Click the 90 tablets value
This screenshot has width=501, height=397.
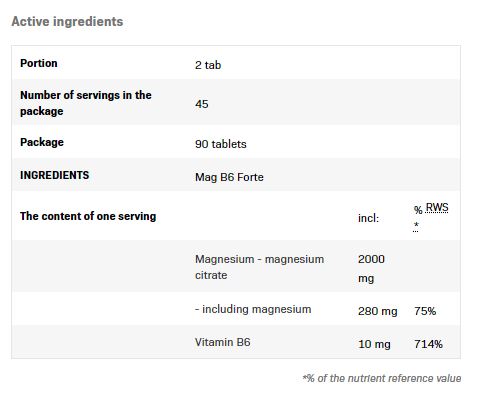(x=221, y=144)
